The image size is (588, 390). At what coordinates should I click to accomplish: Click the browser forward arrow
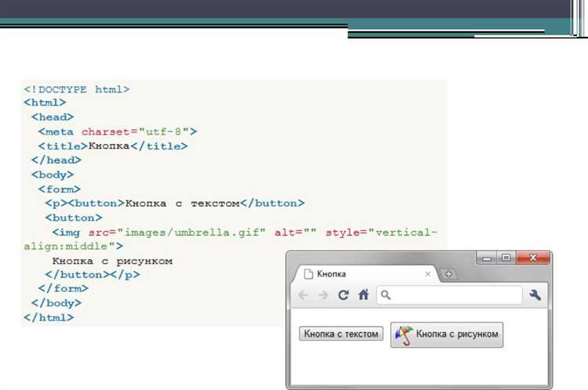tap(322, 295)
